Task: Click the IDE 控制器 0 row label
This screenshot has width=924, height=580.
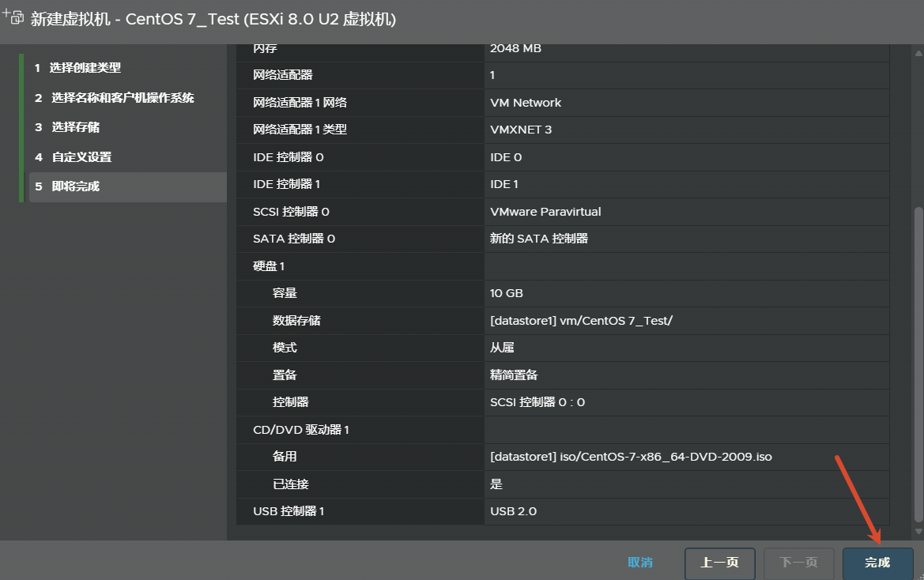Action: [289, 157]
